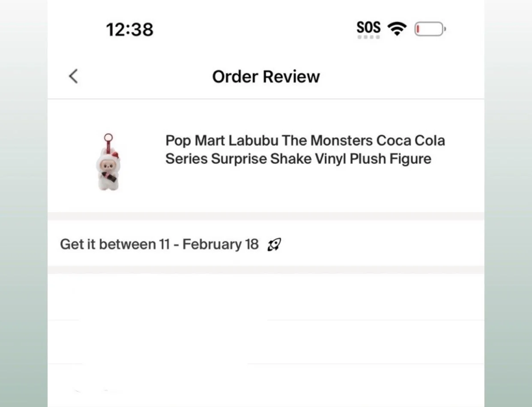Screen dimensions: 532x407
Task: Tap the Order Review page title
Action: 266,77
